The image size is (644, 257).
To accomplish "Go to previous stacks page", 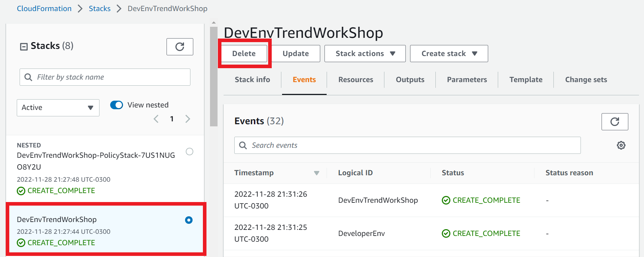I will [x=156, y=119].
